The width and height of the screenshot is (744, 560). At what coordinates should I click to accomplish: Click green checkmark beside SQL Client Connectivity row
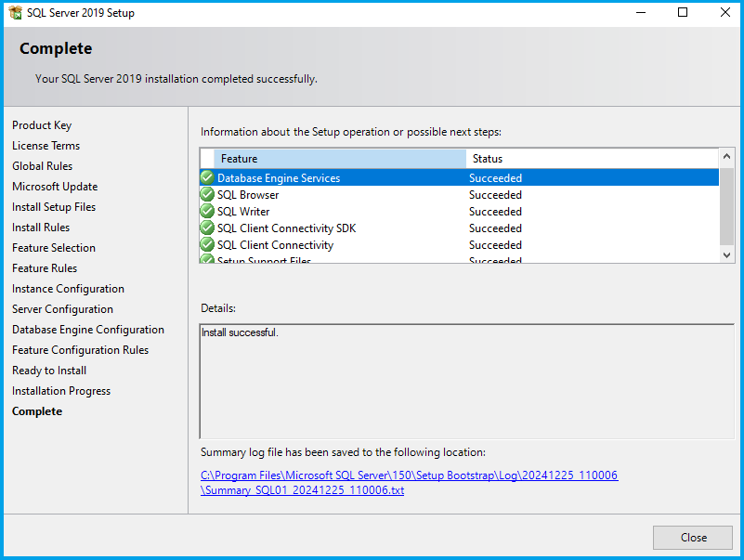pos(207,245)
